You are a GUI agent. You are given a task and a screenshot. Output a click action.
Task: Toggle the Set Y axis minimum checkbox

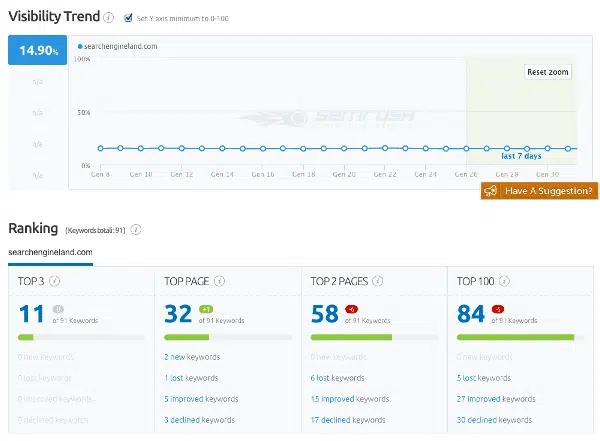(128, 18)
